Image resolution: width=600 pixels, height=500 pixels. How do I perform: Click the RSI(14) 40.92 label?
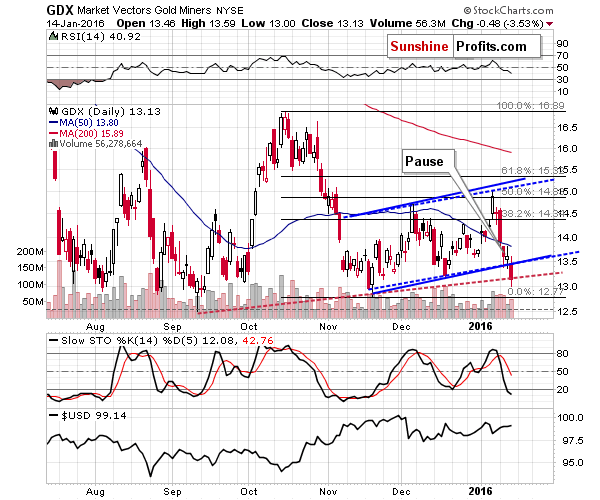(x=101, y=37)
